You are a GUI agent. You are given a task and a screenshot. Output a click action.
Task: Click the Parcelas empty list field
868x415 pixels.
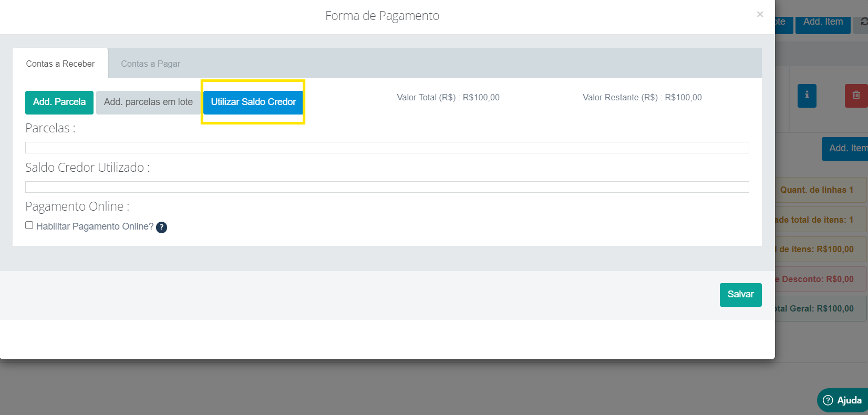pyautogui.click(x=387, y=148)
